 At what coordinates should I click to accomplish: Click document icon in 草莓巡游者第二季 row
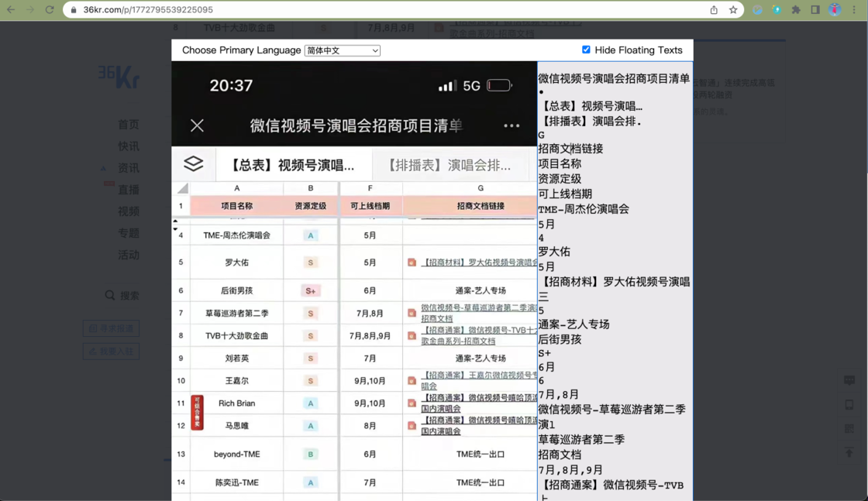(412, 313)
